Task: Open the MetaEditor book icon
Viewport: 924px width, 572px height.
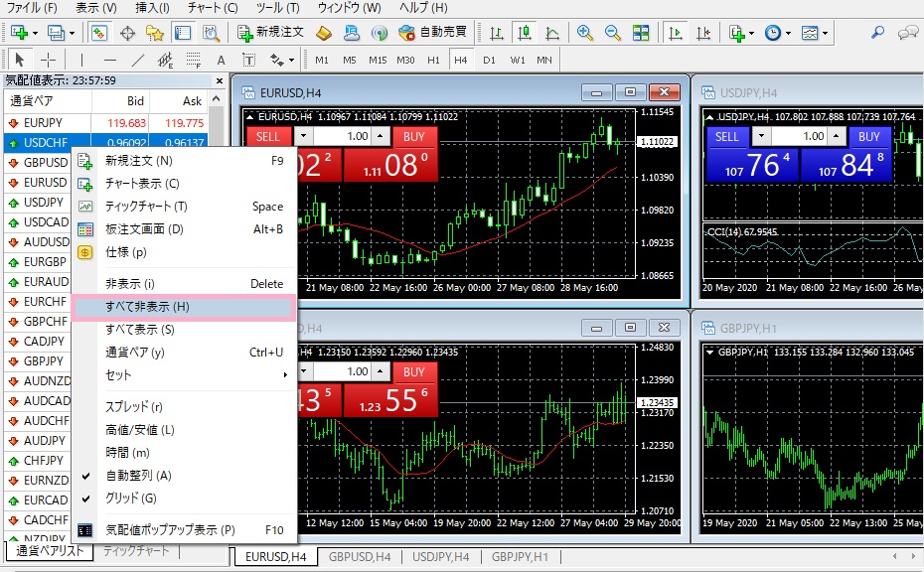Action: [x=324, y=33]
